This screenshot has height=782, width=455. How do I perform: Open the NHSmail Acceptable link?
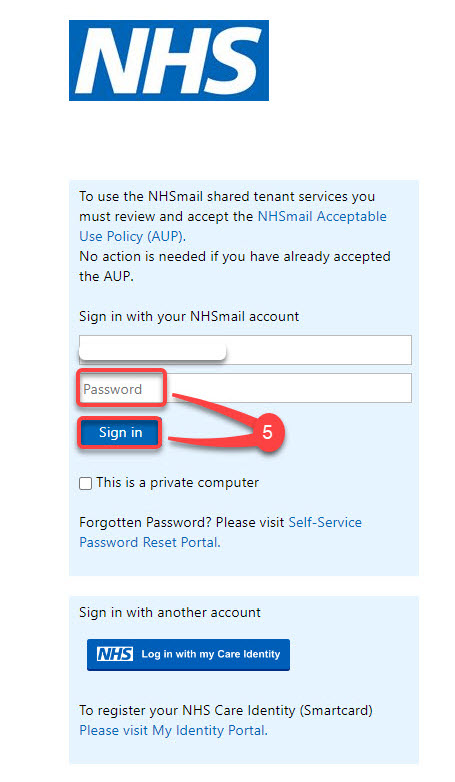tap(322, 216)
